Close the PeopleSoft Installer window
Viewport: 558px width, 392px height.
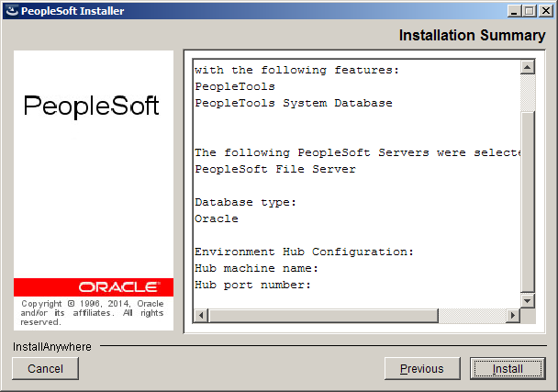pos(545,11)
